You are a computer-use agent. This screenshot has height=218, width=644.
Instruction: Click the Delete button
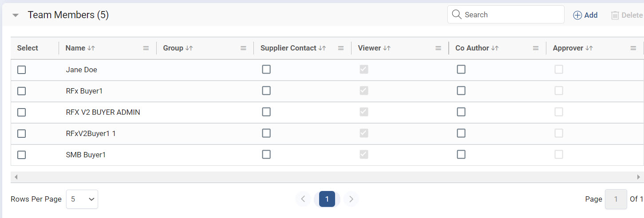tap(627, 15)
